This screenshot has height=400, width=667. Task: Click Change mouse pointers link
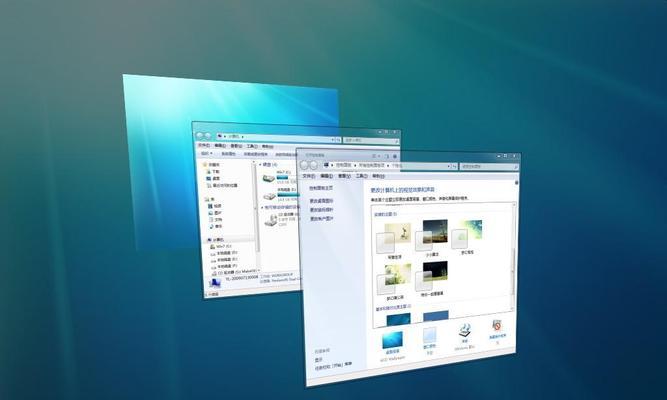coord(321,210)
